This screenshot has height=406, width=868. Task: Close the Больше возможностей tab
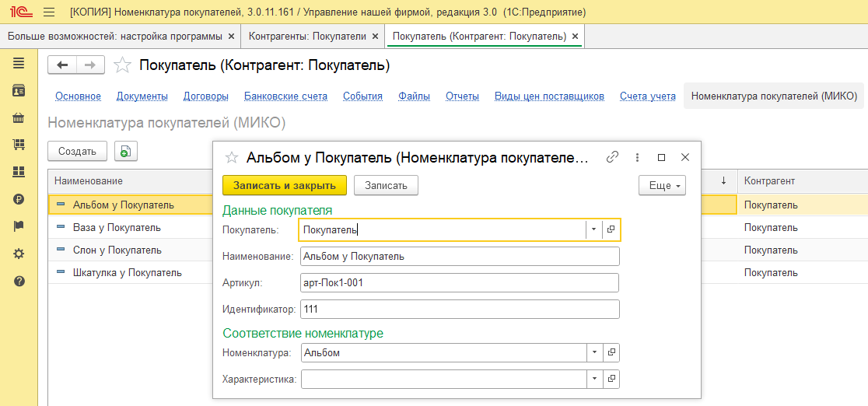click(x=232, y=37)
